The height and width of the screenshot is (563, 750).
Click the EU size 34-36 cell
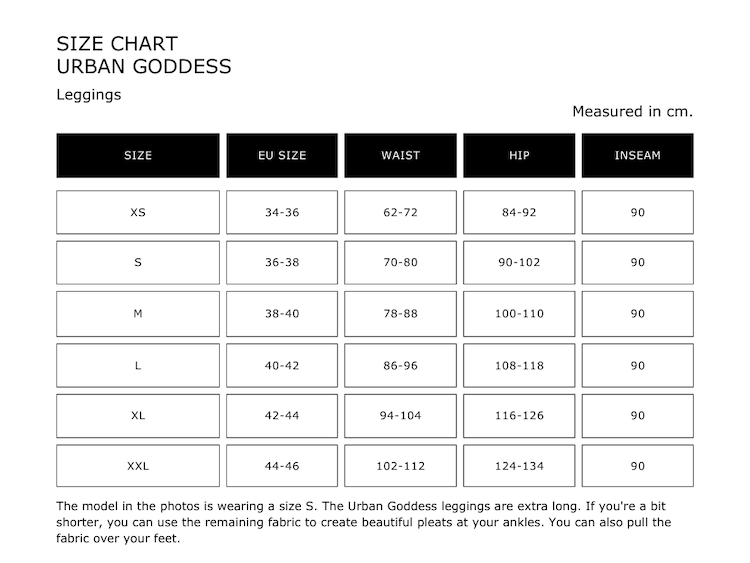(282, 213)
